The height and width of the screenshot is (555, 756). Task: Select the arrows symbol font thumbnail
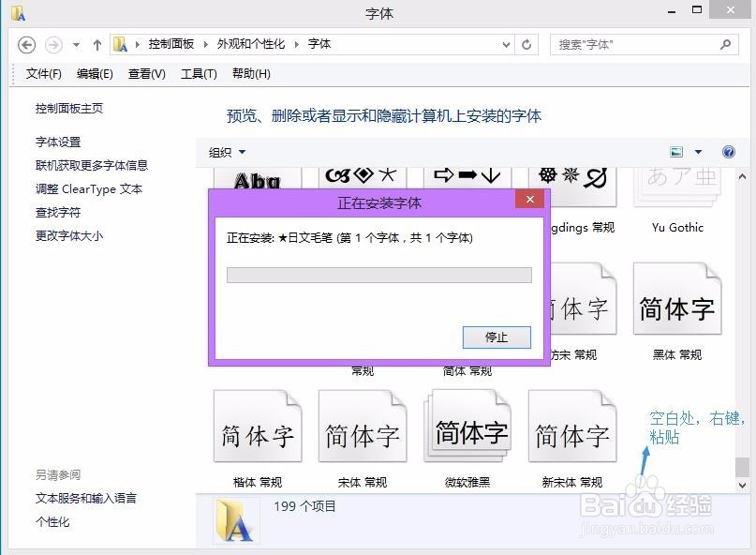click(467, 177)
